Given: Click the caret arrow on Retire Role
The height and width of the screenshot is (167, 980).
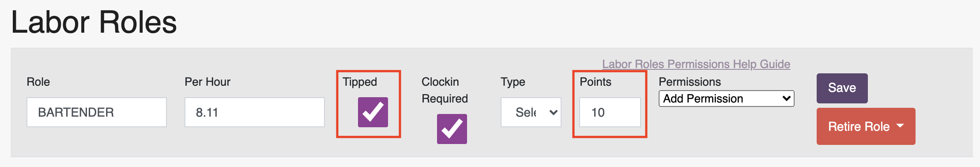Looking at the screenshot, I should (x=900, y=126).
